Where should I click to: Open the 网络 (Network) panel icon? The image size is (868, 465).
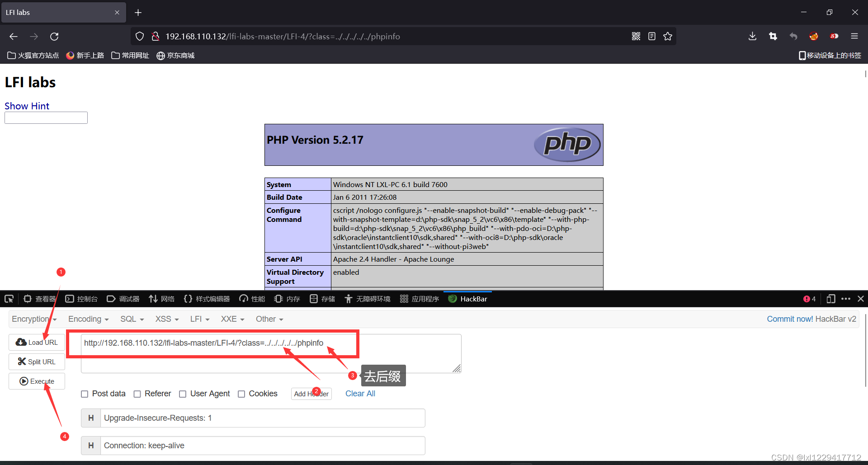[x=161, y=299]
